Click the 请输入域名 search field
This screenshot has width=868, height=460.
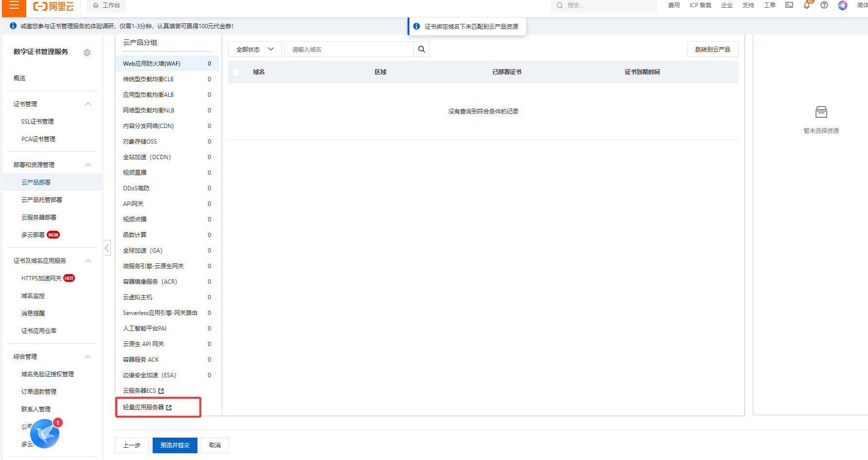[349, 49]
